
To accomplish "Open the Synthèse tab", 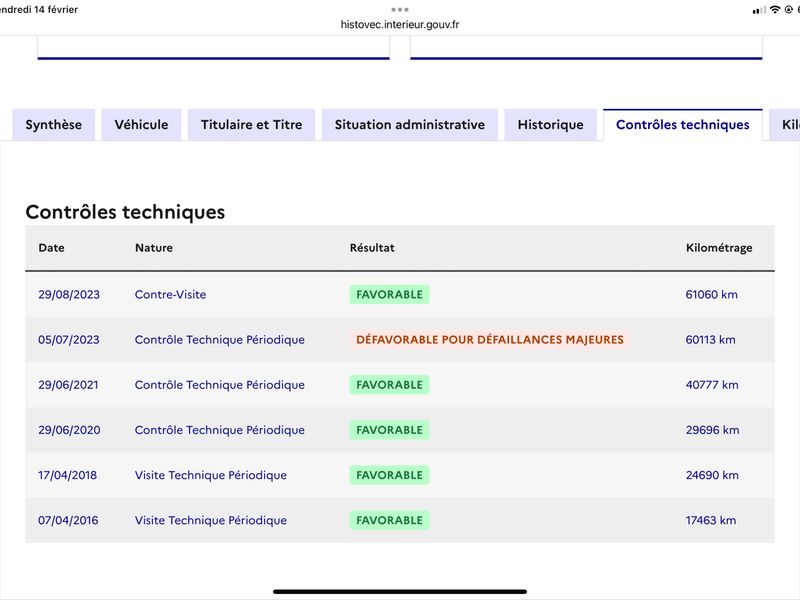I will (54, 124).
